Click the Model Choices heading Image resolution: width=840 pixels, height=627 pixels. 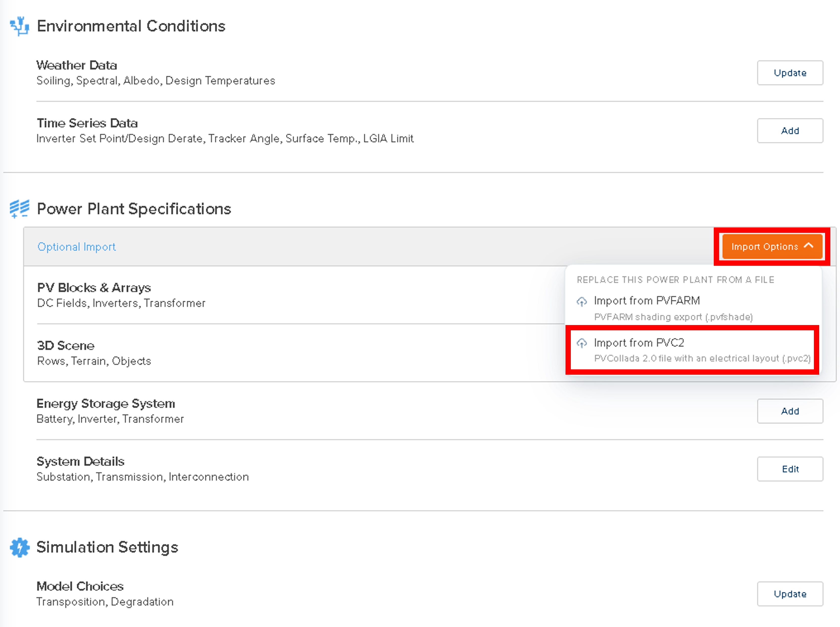[x=80, y=586]
